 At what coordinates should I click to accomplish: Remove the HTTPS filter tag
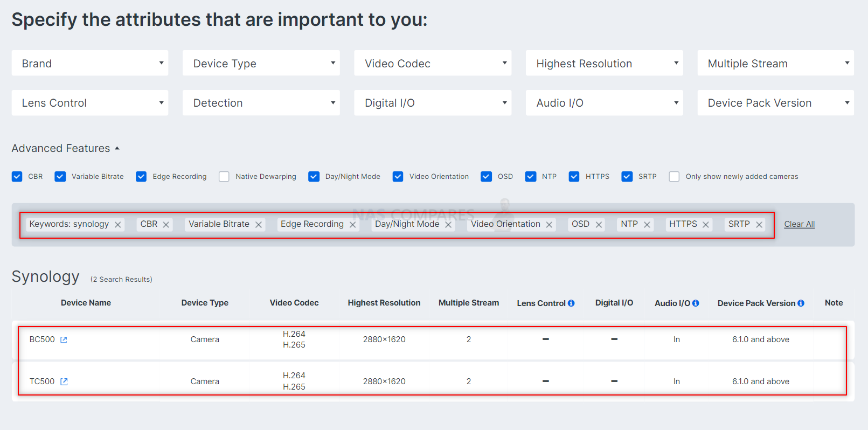click(706, 225)
